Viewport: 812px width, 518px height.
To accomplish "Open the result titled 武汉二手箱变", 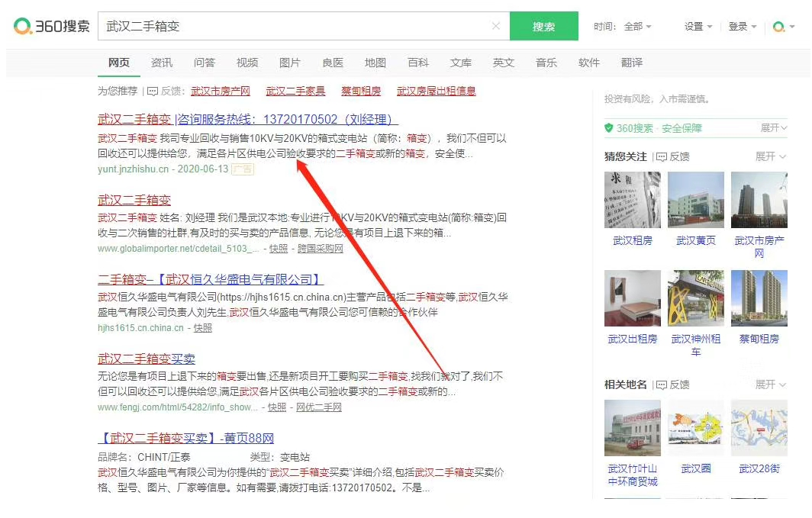I will coord(134,200).
